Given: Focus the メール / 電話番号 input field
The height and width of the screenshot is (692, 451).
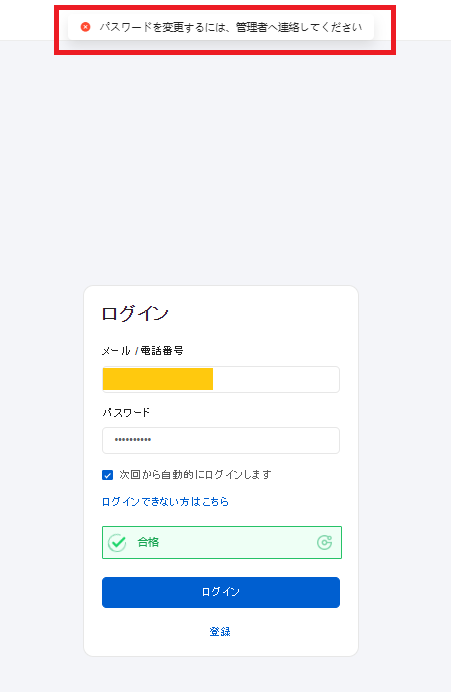Looking at the screenshot, I should click(221, 379).
